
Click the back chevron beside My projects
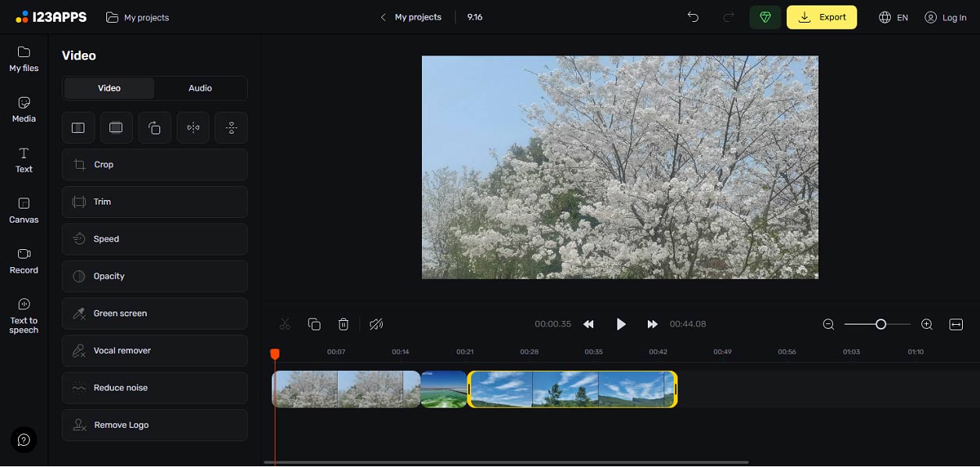[382, 16]
